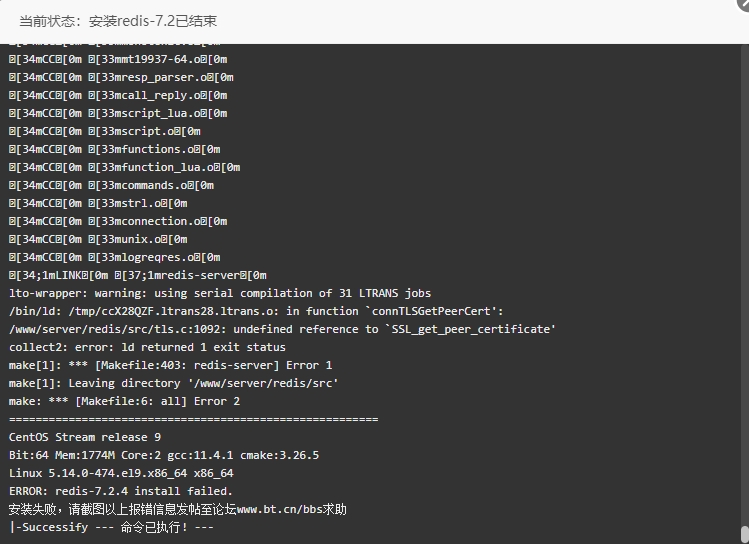The image size is (749, 544).
Task: Select the mt19937-64.o compile line
Action: coord(118,59)
